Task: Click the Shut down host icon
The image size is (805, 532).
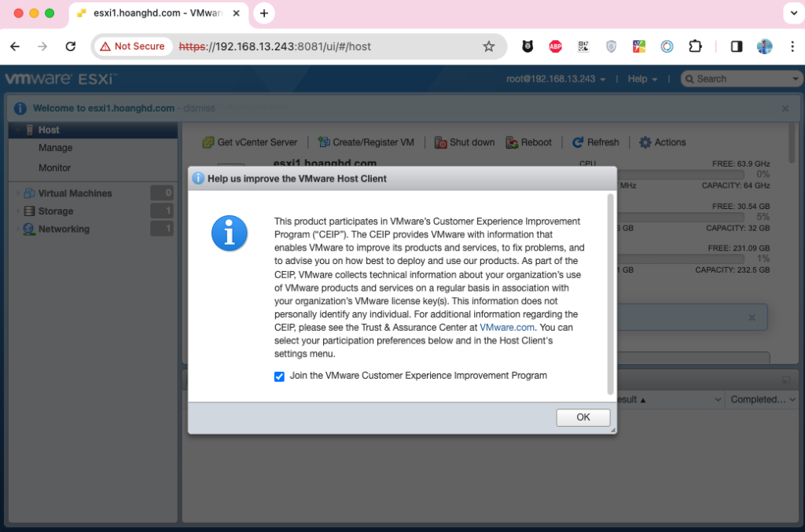Action: coord(440,142)
